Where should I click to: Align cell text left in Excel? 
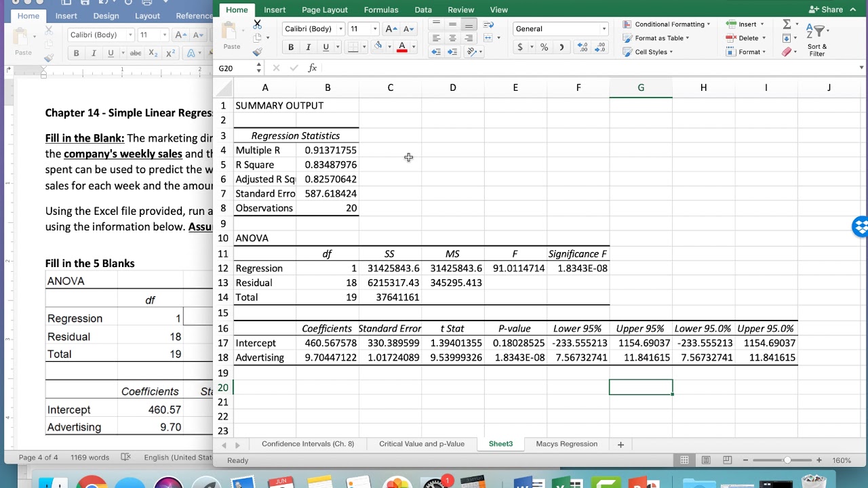436,38
